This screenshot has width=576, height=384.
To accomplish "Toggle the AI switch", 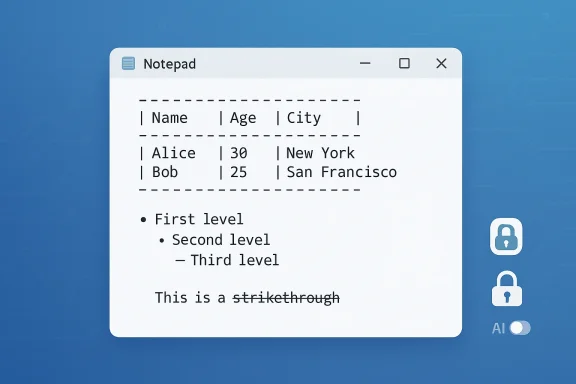I will (x=520, y=328).
